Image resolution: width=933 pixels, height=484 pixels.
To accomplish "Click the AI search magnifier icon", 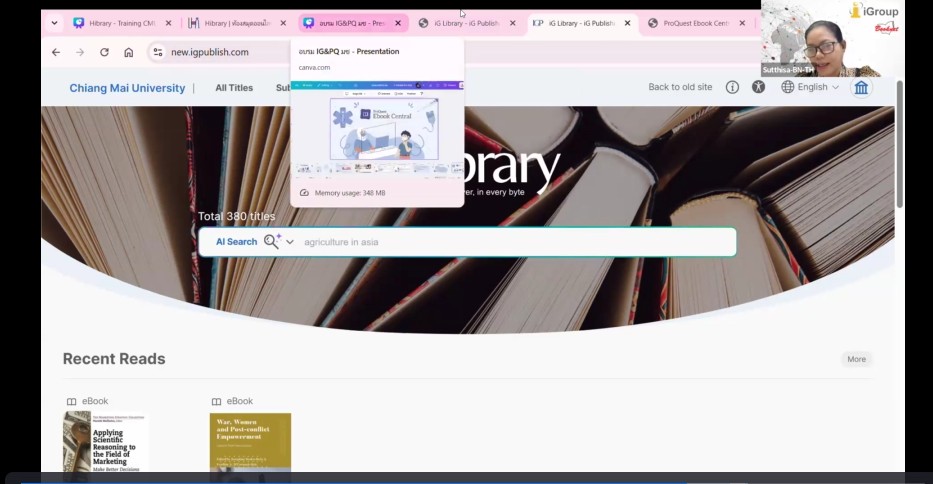I will 272,242.
